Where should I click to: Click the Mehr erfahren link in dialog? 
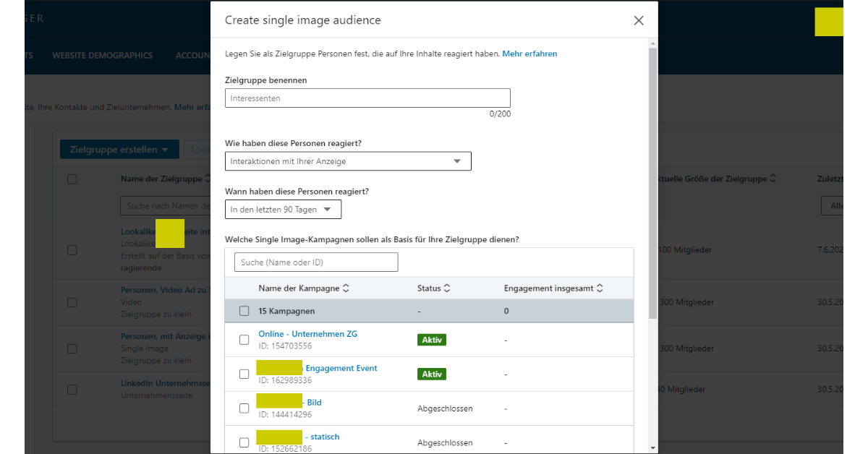(529, 54)
